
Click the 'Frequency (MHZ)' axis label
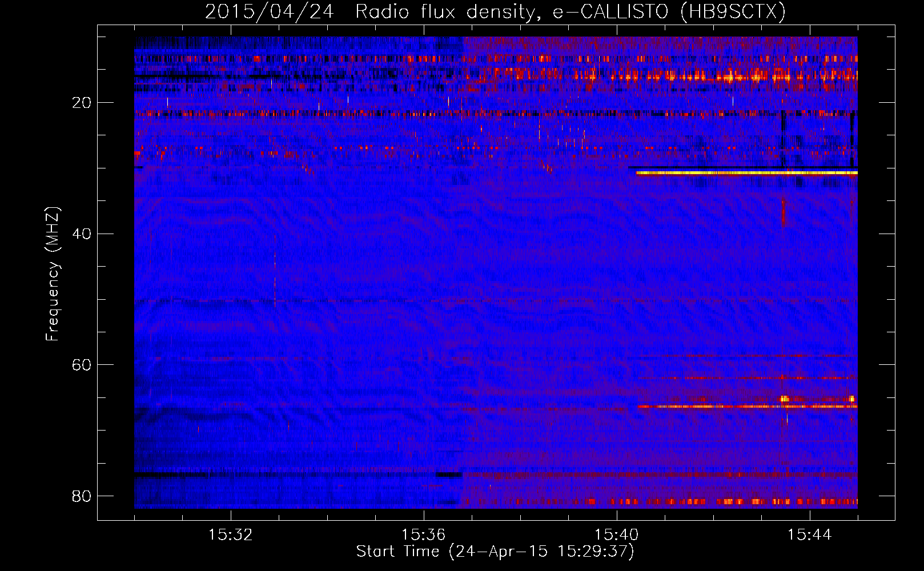pos(53,274)
